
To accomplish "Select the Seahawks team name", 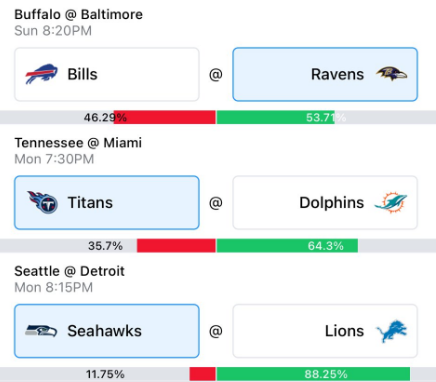I will (x=104, y=331).
